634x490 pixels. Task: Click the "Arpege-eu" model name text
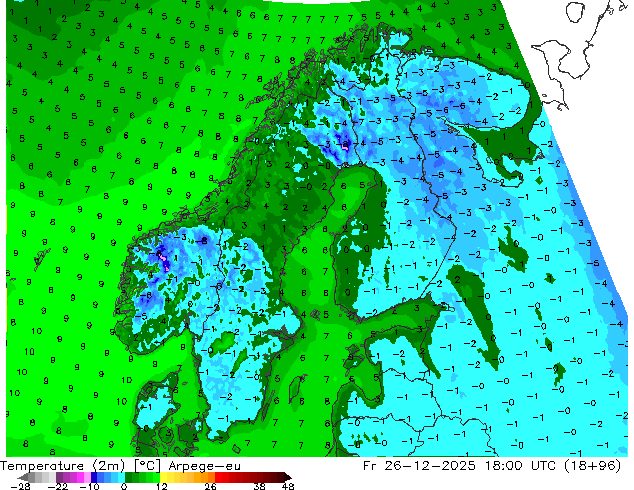pos(205,466)
